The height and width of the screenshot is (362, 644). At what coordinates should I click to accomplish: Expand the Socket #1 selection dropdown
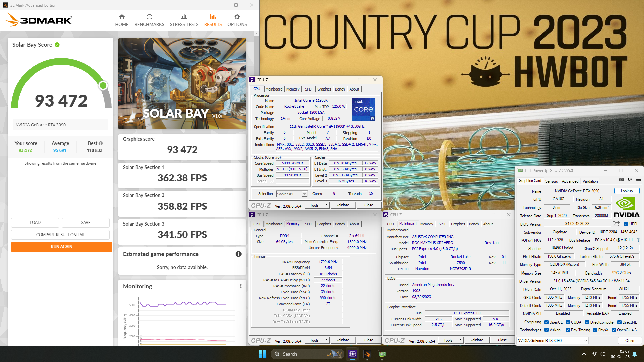304,194
